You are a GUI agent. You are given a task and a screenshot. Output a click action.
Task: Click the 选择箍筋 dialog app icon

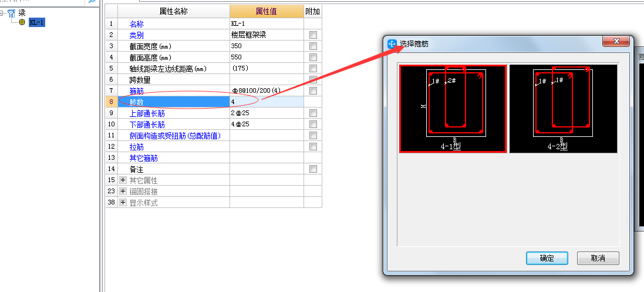tap(392, 43)
